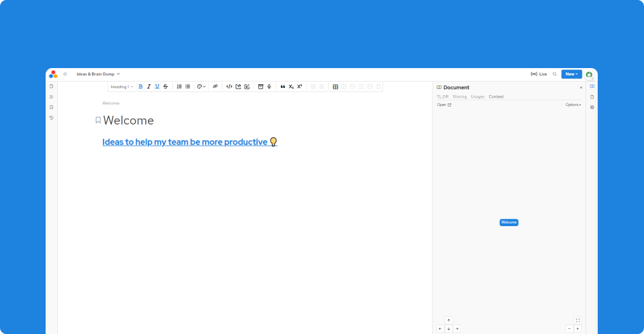This screenshot has height=334, width=644.
Task: Open the text color palette dropdown
Action: [201, 87]
